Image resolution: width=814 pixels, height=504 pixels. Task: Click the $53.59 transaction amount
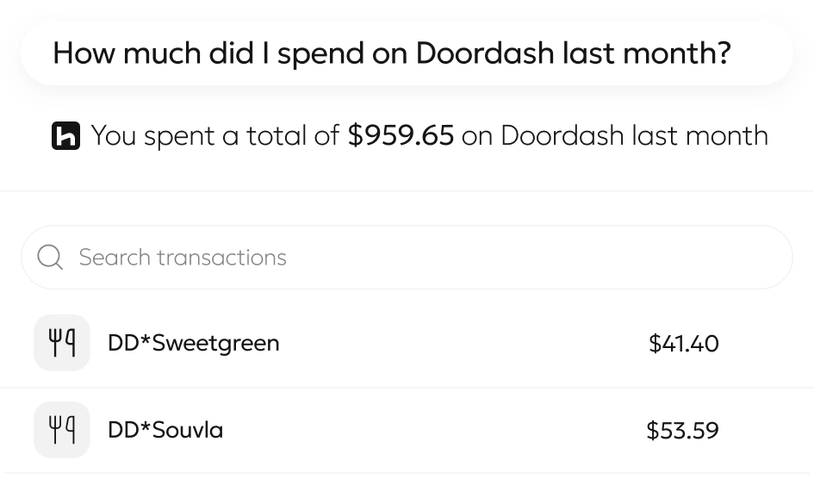682,430
